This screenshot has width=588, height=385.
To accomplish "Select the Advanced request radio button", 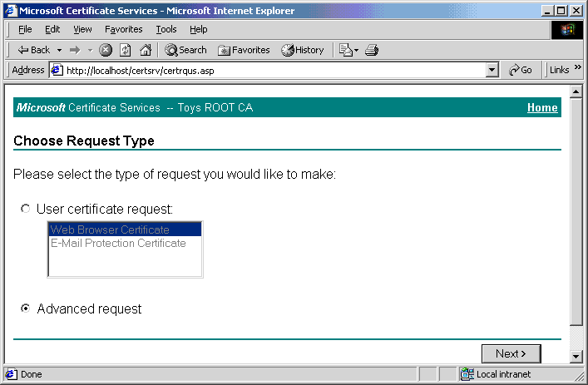I will coord(25,308).
